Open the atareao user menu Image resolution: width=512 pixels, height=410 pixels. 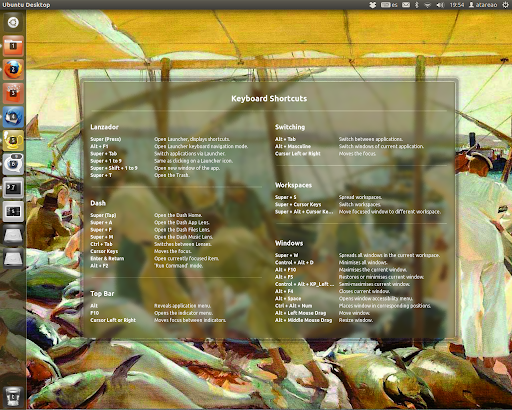[x=483, y=5]
